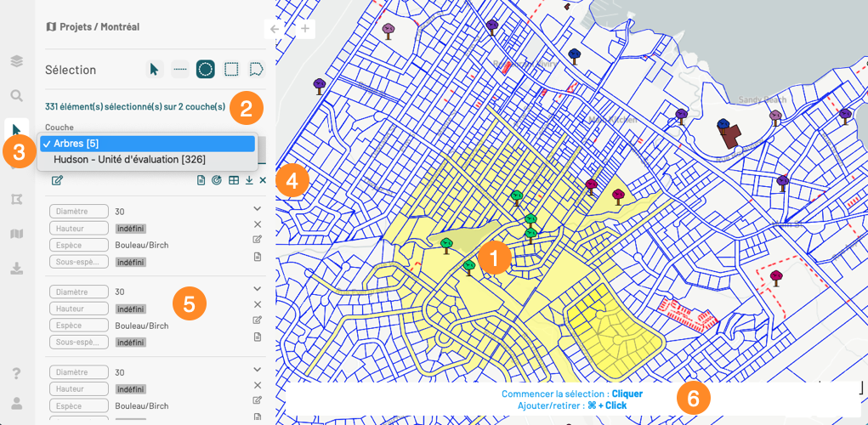Select Hudson - Unité d'évaluation [326] option
Image resolution: width=868 pixels, height=425 pixels.
[x=129, y=159]
